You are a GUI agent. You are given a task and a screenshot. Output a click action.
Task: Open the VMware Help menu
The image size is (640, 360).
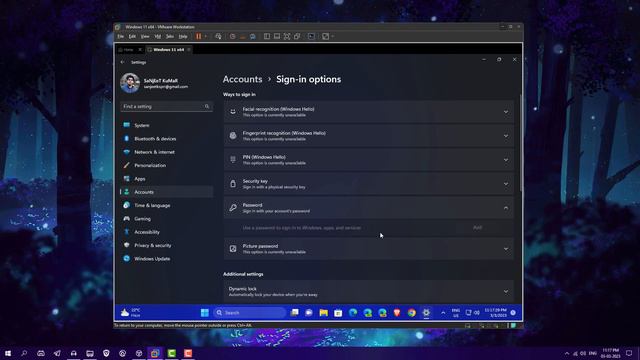pos(183,36)
